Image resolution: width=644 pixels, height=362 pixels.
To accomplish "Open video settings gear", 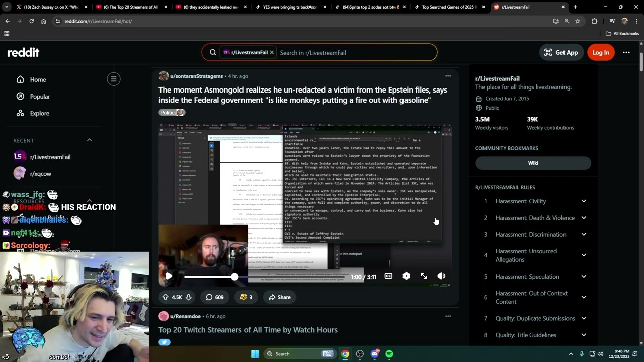I will (x=406, y=276).
